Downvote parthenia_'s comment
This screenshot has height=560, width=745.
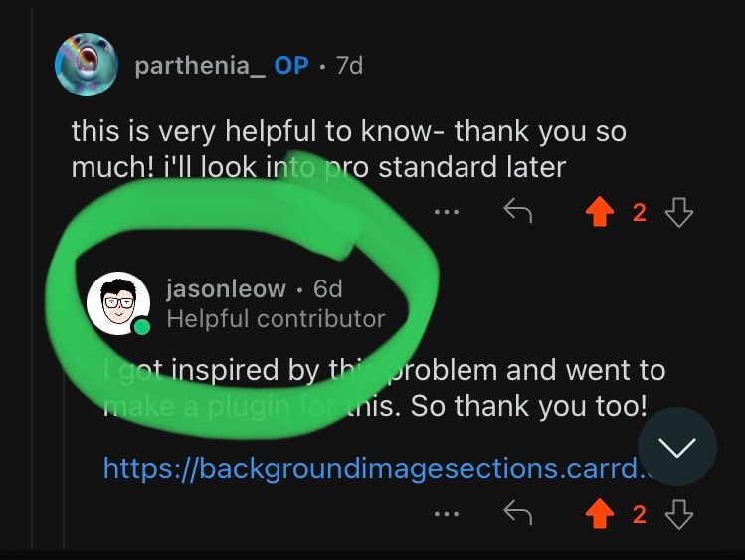click(x=679, y=212)
